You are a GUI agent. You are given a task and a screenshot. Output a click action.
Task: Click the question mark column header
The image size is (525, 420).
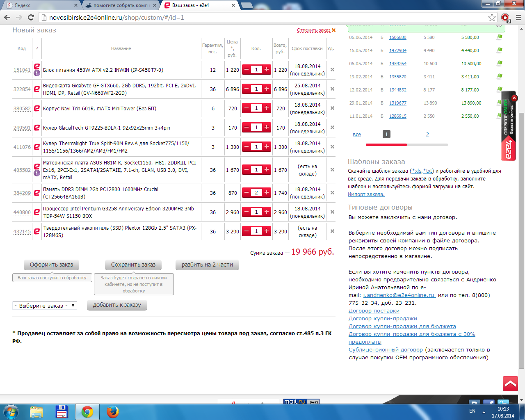(37, 48)
